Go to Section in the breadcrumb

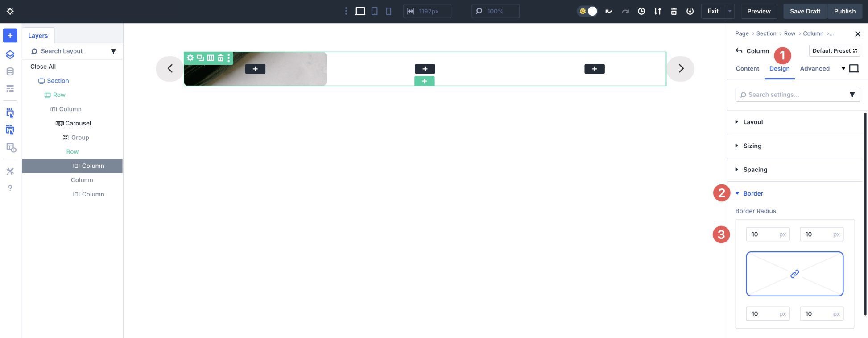(766, 33)
